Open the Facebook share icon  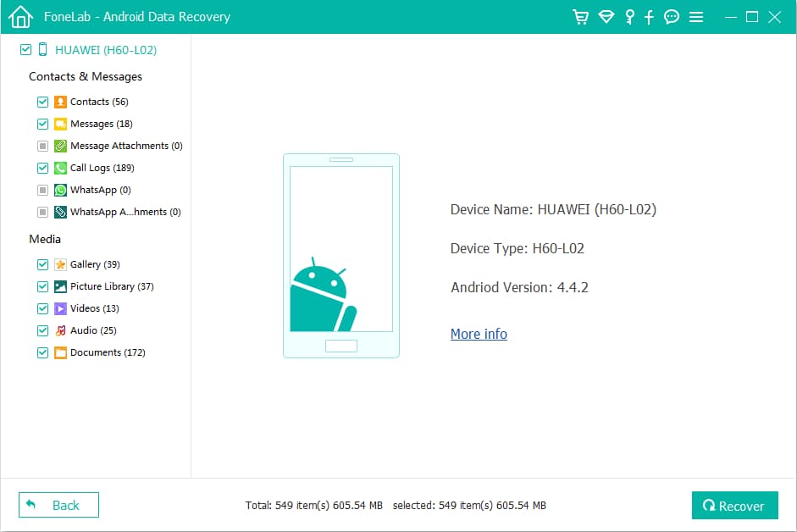coord(650,16)
